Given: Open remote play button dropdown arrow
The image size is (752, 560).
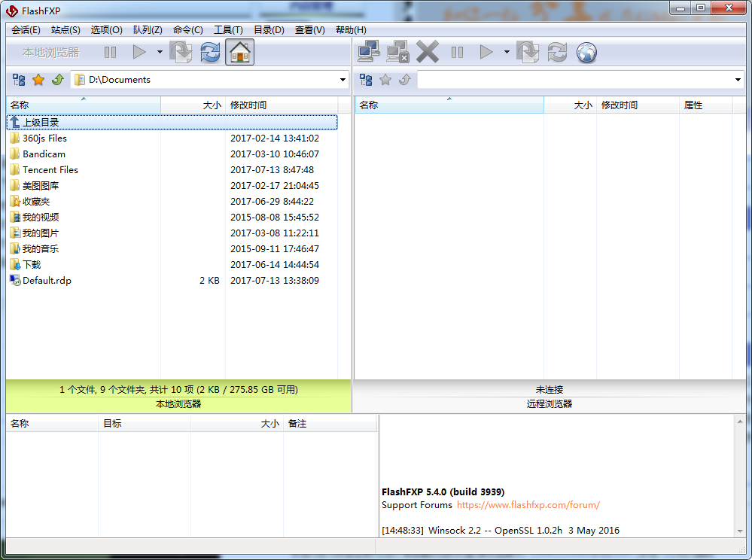Looking at the screenshot, I should 507,52.
